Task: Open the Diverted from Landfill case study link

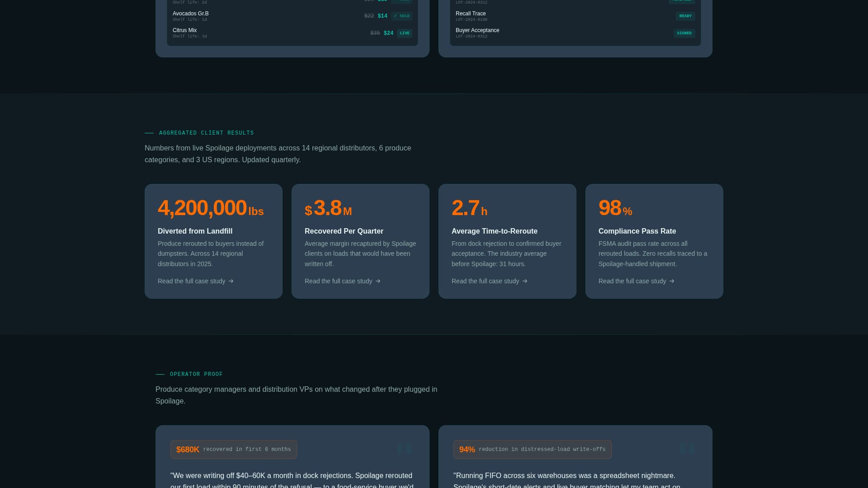Action: (196, 281)
